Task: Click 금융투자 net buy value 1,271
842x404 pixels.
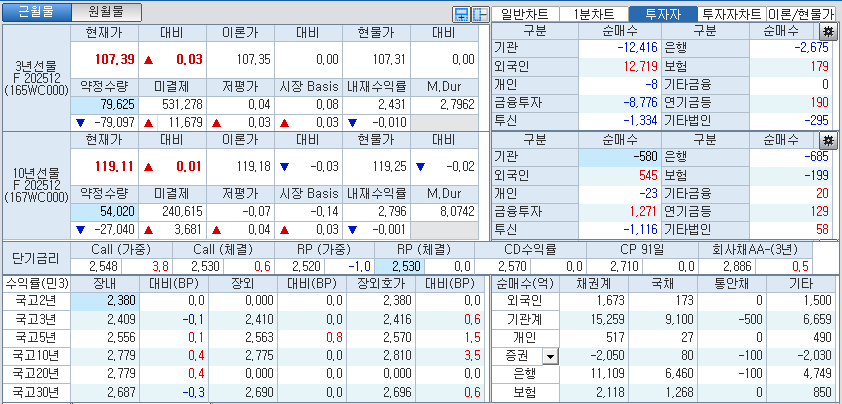Action: tap(644, 212)
